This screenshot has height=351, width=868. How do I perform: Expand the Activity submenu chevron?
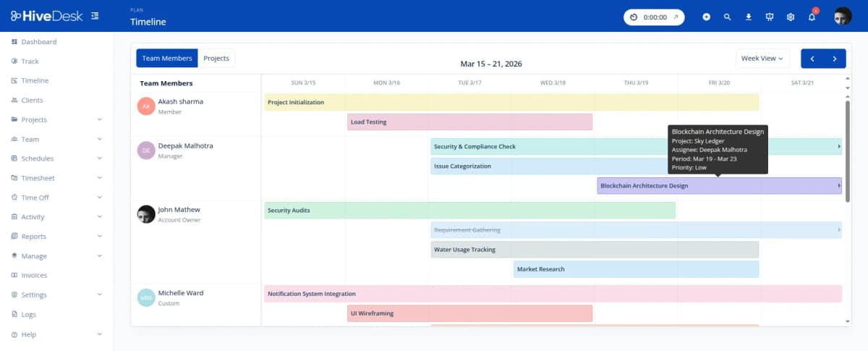[x=99, y=217]
